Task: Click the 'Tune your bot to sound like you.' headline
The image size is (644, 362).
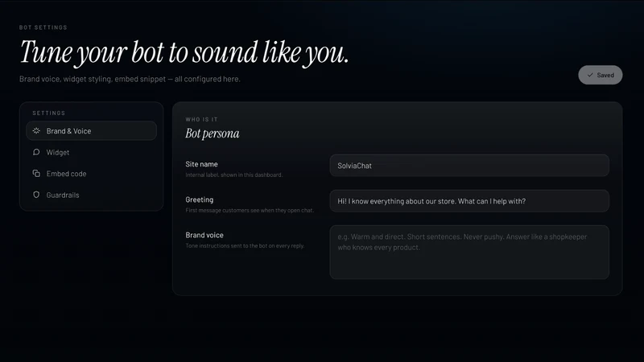Action: pyautogui.click(x=184, y=52)
